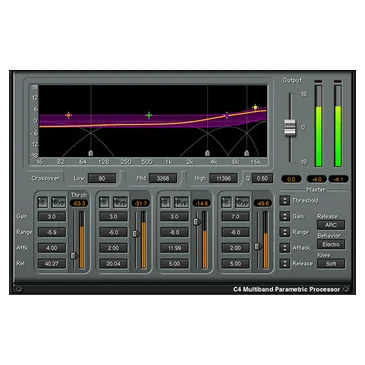Click the Q field showing 0.50
Screen dimensions: 365x365
click(x=262, y=178)
